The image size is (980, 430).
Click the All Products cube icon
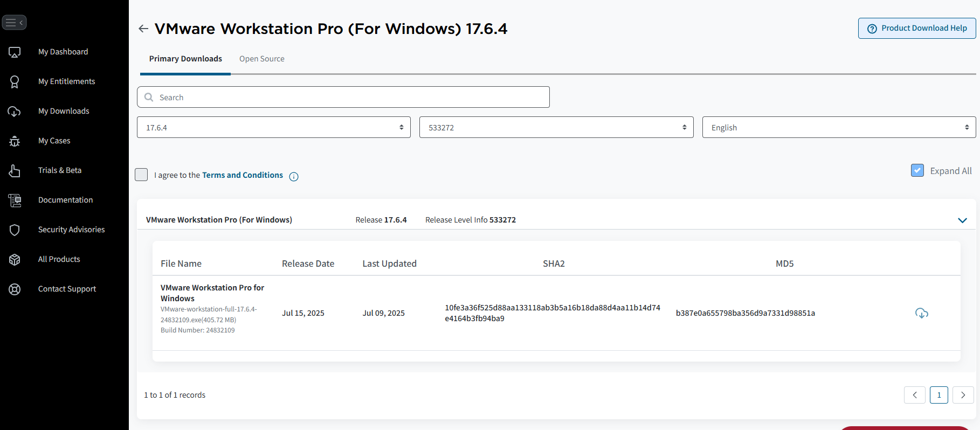pyautogui.click(x=15, y=260)
